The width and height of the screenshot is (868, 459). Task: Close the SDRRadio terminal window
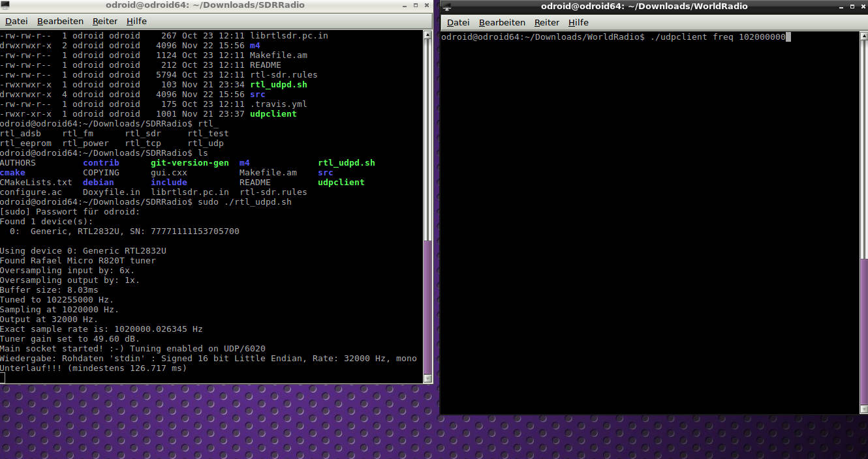tap(427, 5)
